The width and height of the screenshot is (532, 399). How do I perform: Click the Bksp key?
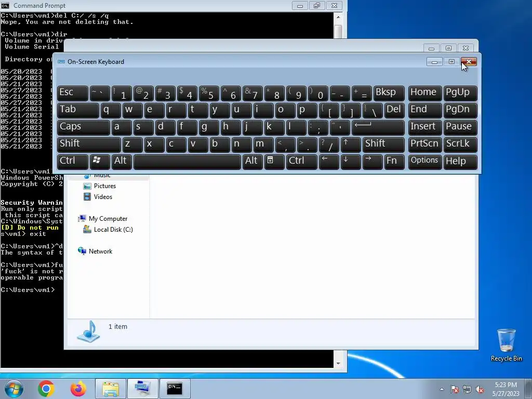click(x=389, y=93)
